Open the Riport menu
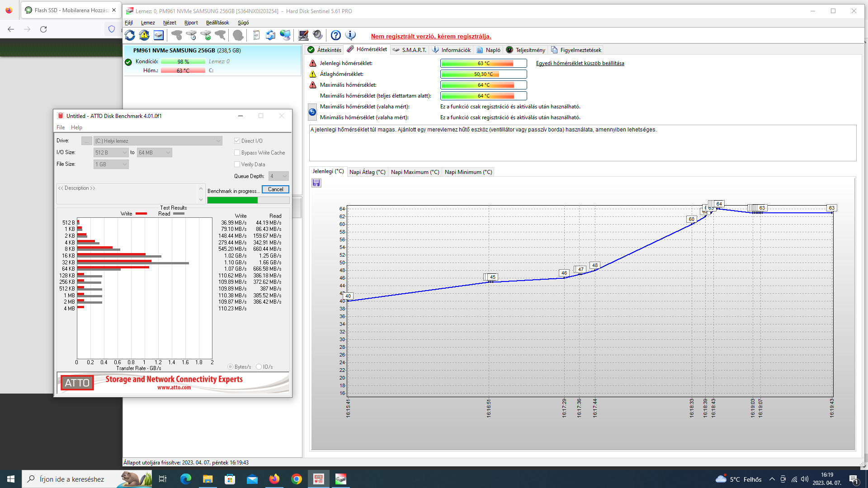This screenshot has width=868, height=488. click(191, 23)
